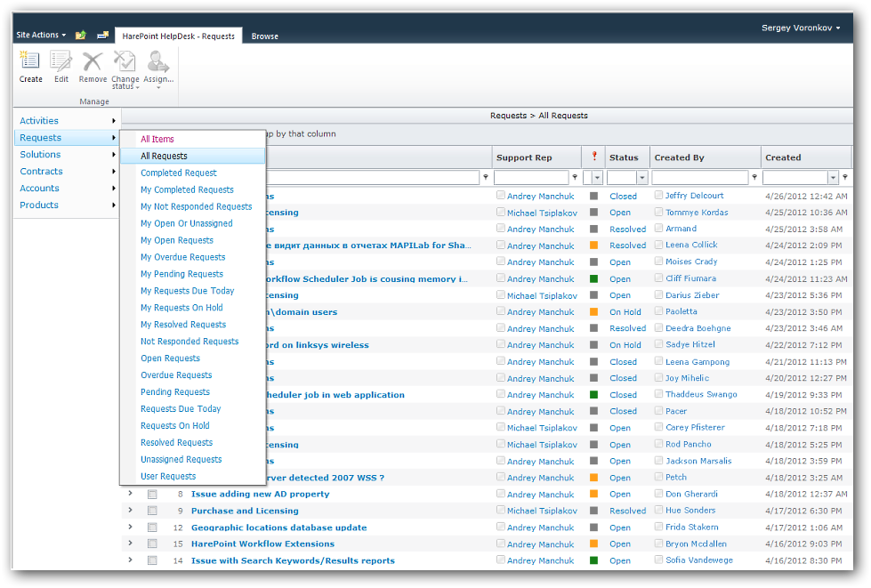Screen dimensions: 871x588
Task: Click green priority square in Sofia Vandewege row
Action: point(593,560)
